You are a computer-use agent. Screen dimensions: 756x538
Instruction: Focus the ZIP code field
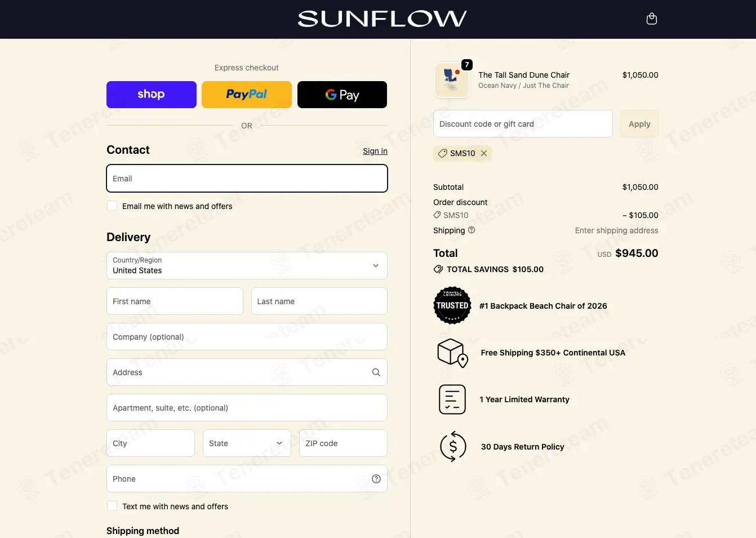(343, 443)
